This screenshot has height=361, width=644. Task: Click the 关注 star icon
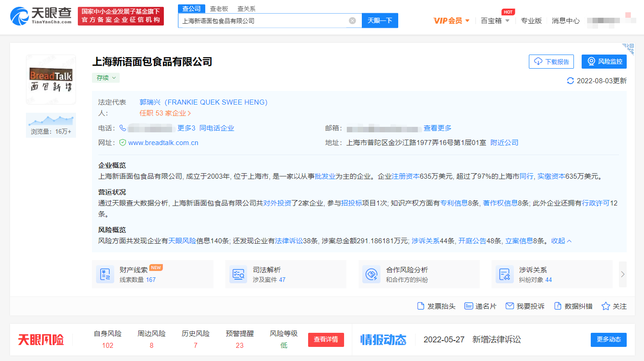pyautogui.click(x=606, y=306)
